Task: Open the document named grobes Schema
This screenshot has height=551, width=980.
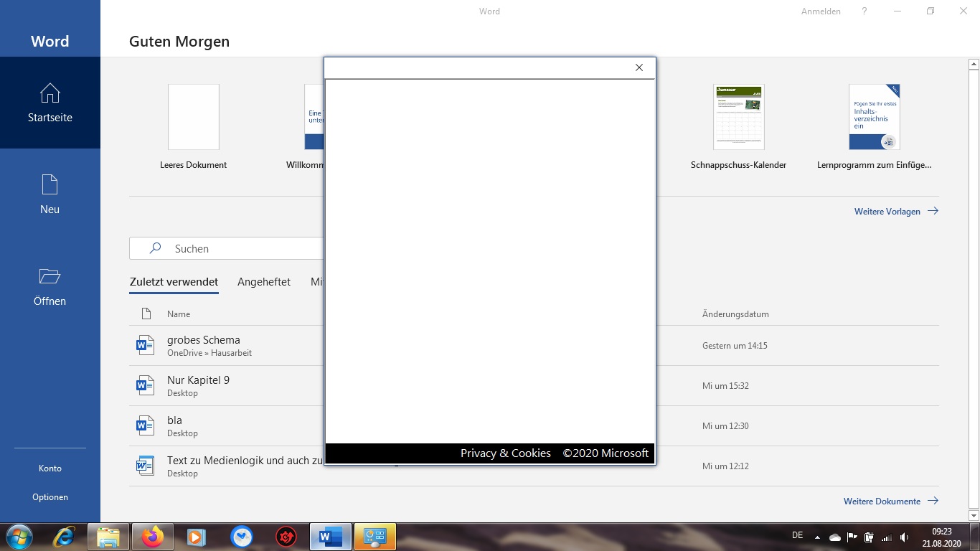Action: 204,340
